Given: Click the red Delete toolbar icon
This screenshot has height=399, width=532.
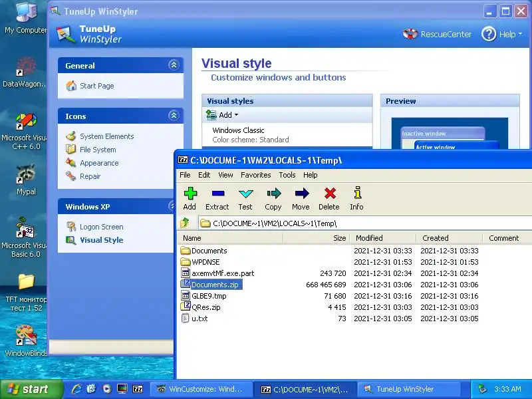Looking at the screenshot, I should 329,198.
